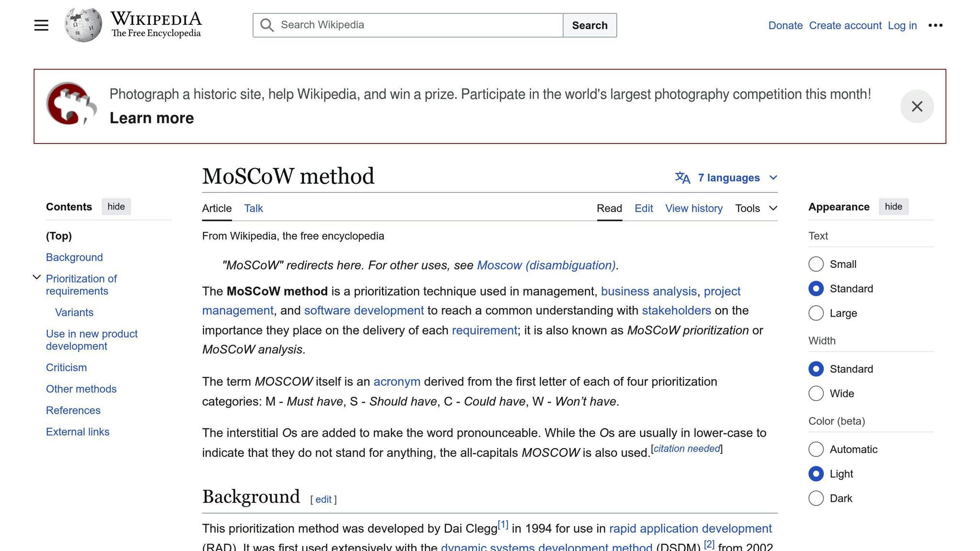Select Large text size
980x551 pixels.
pyautogui.click(x=816, y=313)
